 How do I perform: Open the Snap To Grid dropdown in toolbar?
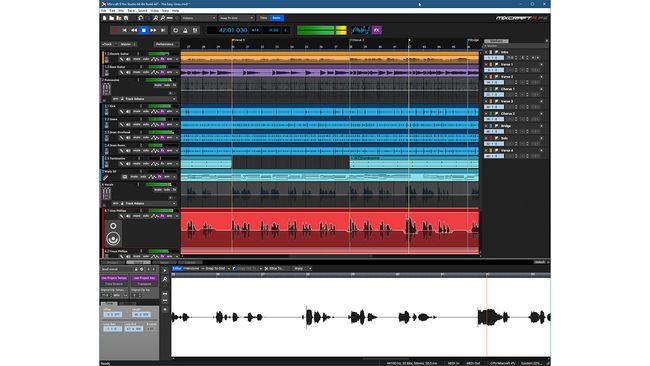point(236,18)
